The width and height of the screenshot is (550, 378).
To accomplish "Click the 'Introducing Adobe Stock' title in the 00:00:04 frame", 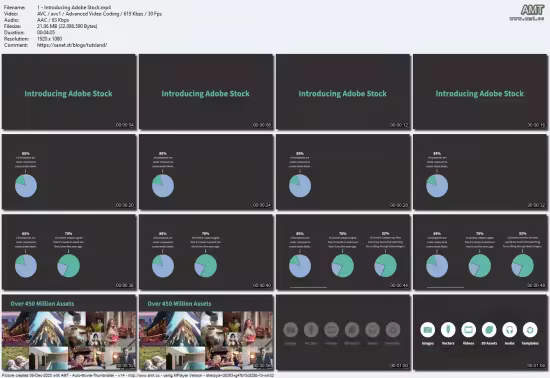I will (x=68, y=94).
